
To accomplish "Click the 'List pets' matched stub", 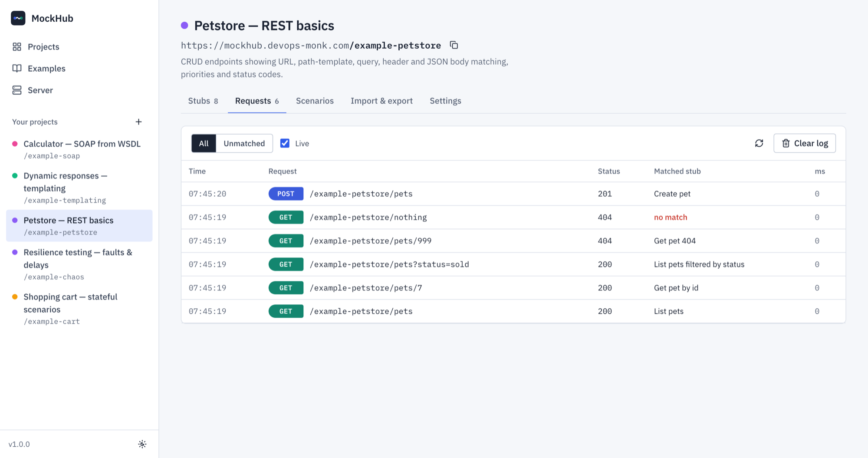I will pos(668,311).
